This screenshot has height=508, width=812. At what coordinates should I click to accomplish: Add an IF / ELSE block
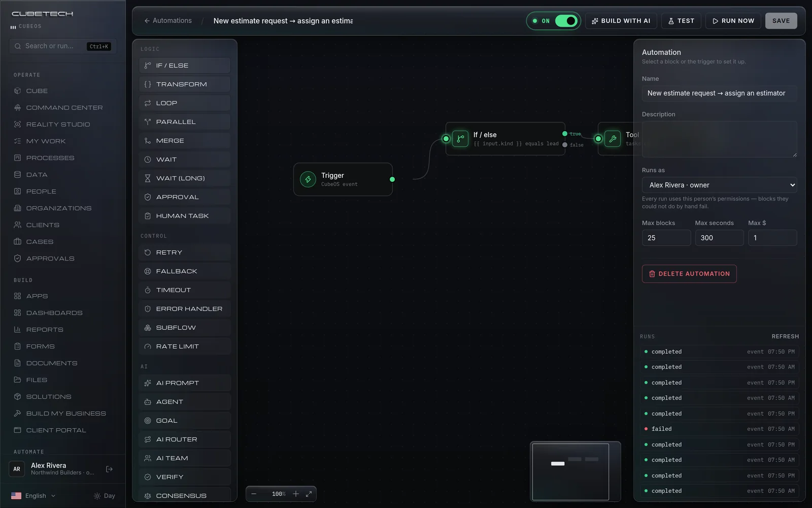pyautogui.click(x=185, y=66)
